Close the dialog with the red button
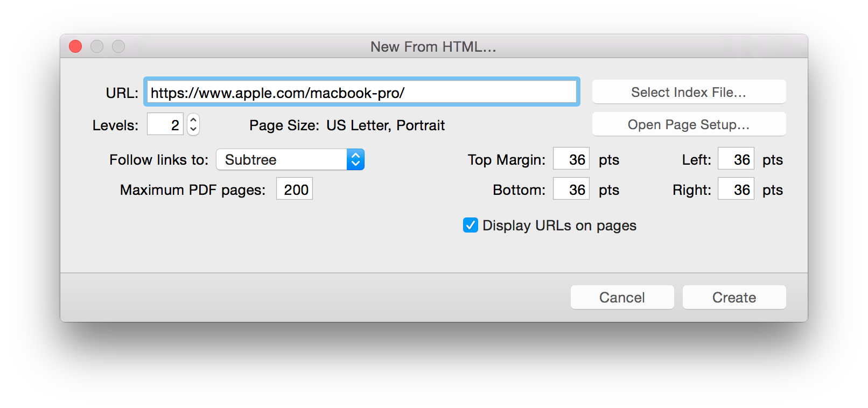This screenshot has height=408, width=868. pos(75,47)
